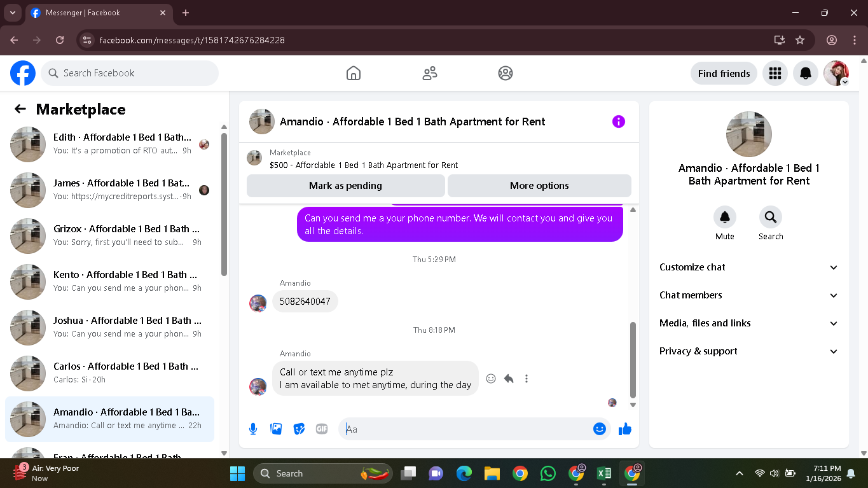View site information icon in address bar
This screenshot has height=488, width=868.
(x=88, y=40)
